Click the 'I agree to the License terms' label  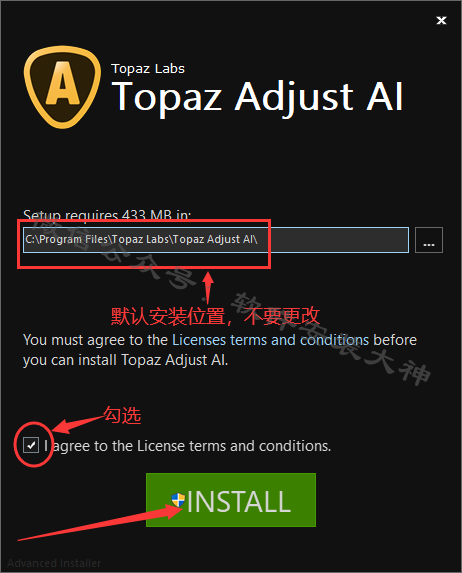click(188, 446)
